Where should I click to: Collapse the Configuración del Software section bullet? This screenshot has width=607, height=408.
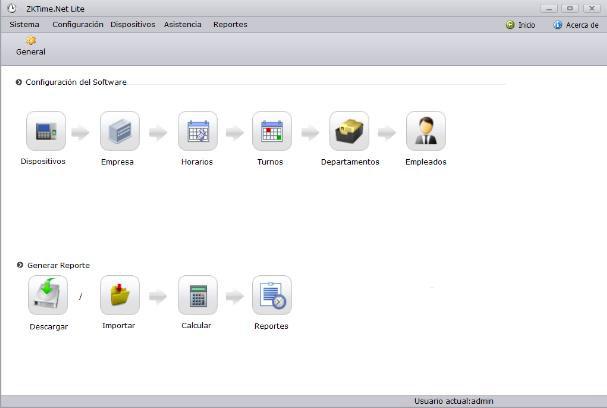19,82
